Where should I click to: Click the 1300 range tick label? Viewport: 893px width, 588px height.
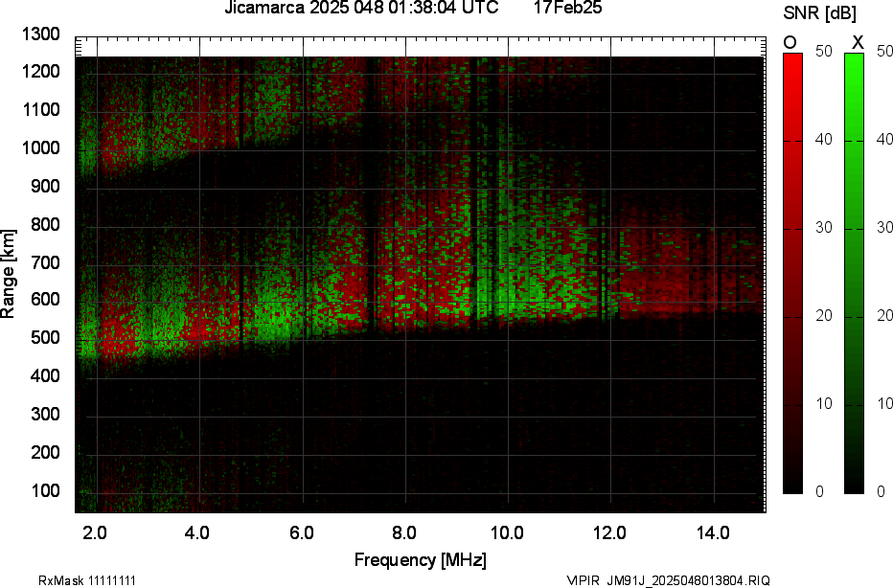click(40, 34)
